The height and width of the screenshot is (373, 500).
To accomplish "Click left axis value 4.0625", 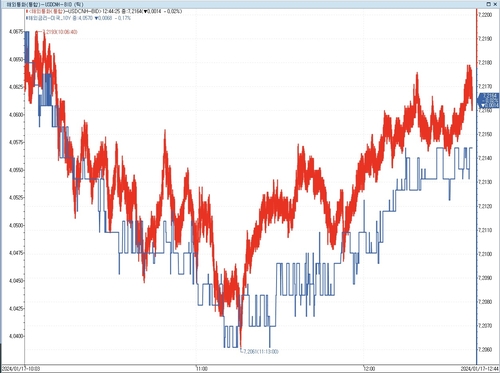I will pos(16,87).
